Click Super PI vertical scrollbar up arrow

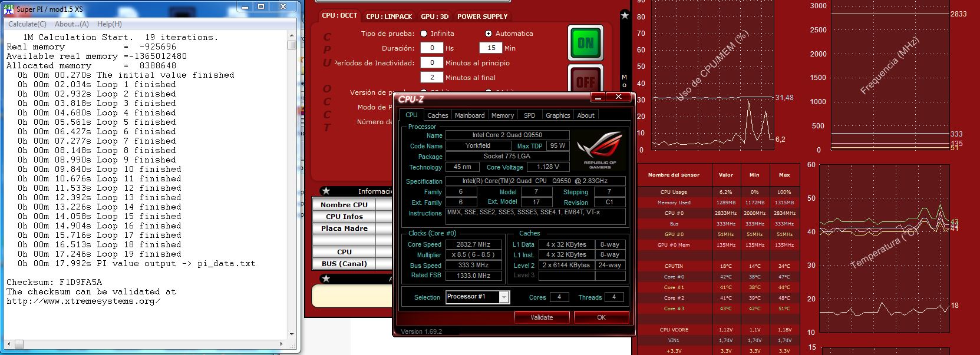tap(292, 36)
